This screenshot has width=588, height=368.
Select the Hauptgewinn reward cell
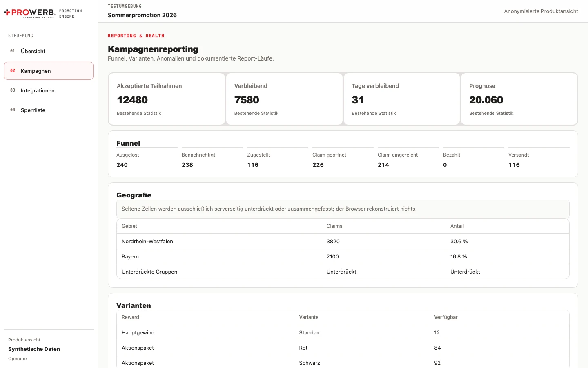point(138,333)
